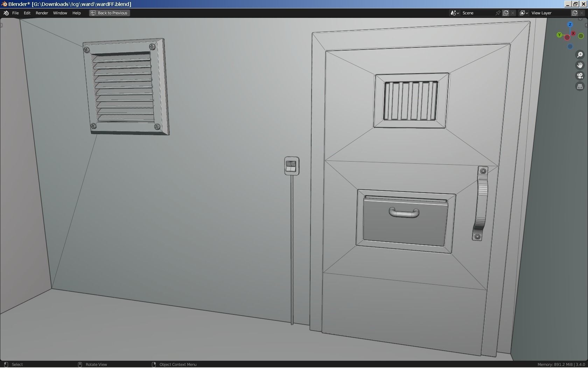Expand the left toolbar arrow in the viewport
The width and height of the screenshot is (588, 368).
(1, 25)
